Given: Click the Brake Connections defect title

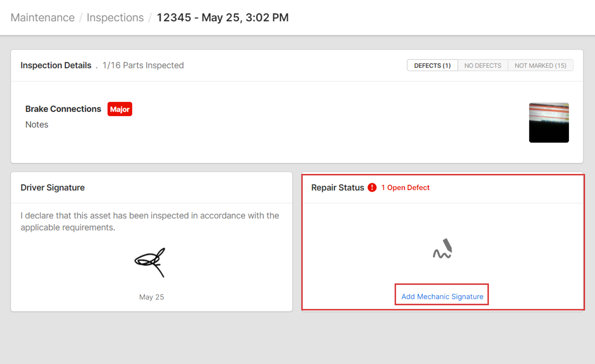Looking at the screenshot, I should [63, 109].
